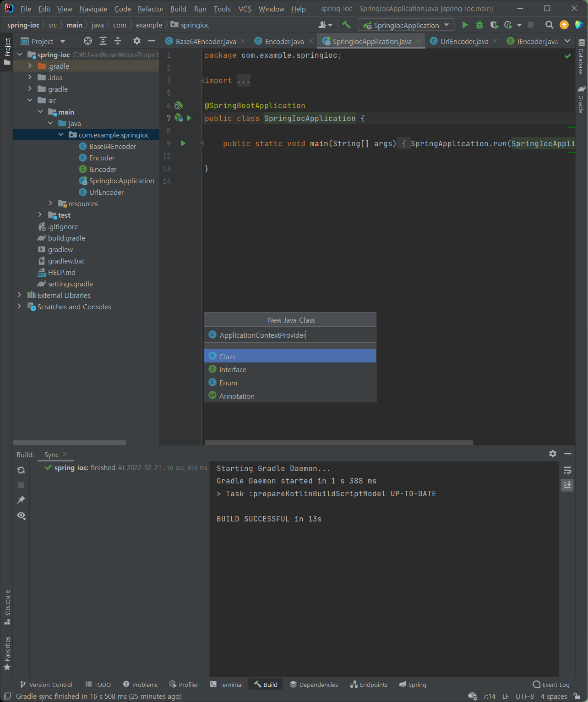Expand the .gradle folder

[30, 66]
